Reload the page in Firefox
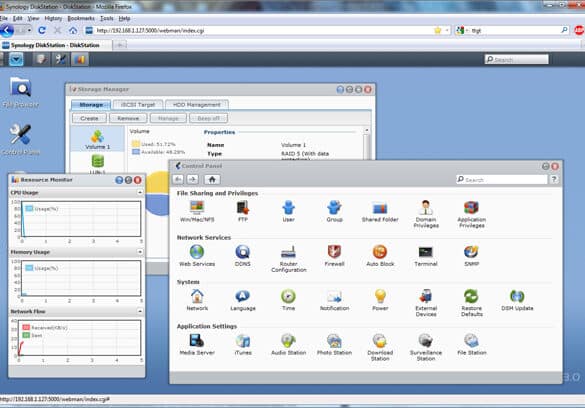This screenshot has width=585, height=408. coord(42,30)
